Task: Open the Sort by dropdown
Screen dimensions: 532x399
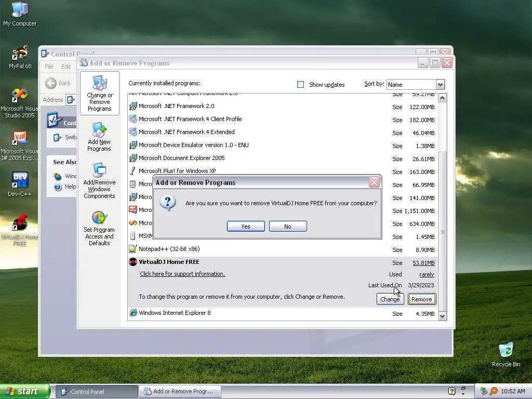Action: click(440, 85)
